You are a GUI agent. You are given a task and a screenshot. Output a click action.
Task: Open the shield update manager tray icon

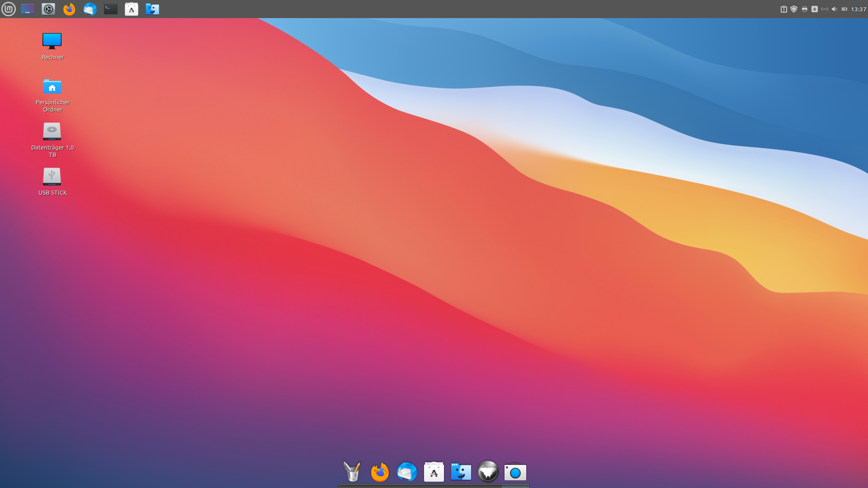794,9
